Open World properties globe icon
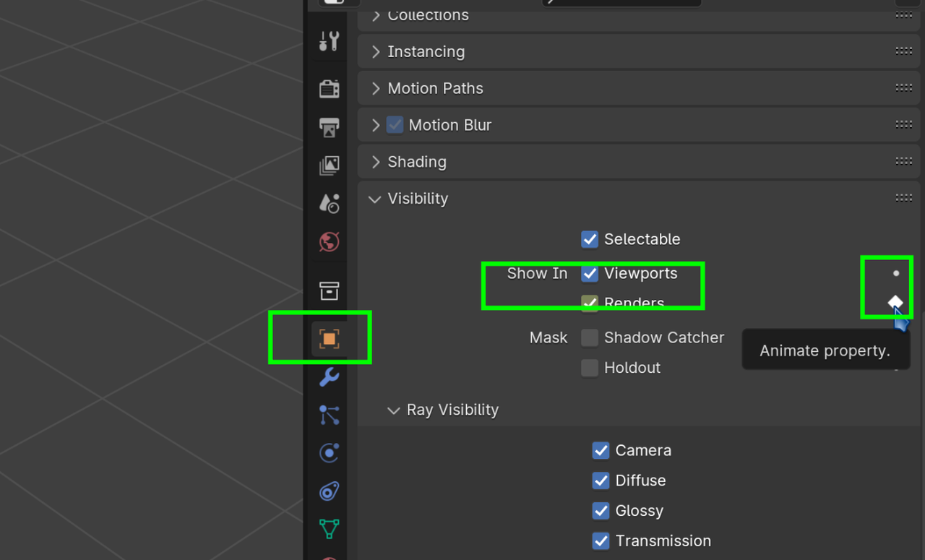The image size is (925, 560). [330, 241]
